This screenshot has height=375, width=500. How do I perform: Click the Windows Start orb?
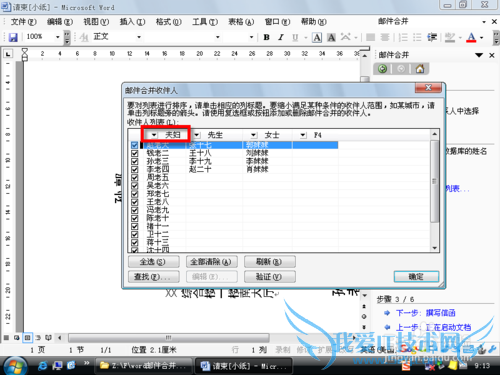[x=15, y=367]
